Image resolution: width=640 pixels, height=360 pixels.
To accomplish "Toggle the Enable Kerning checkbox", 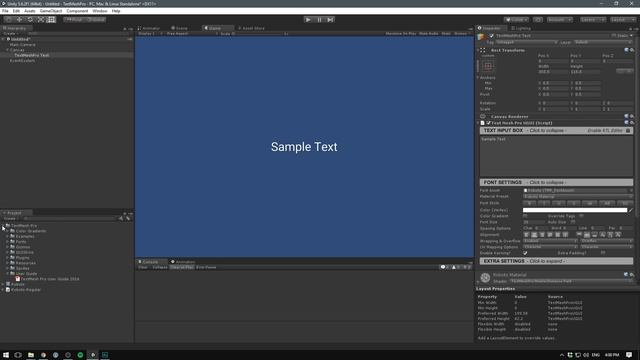I will (x=525, y=253).
